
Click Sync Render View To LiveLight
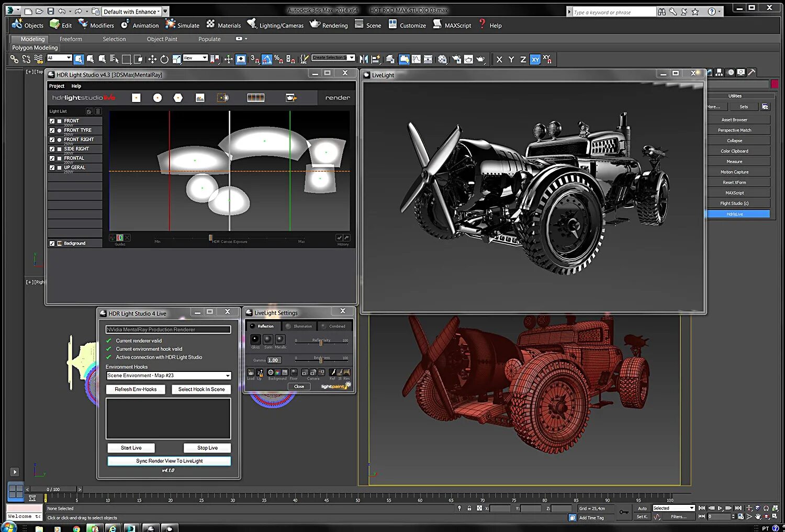point(169,461)
